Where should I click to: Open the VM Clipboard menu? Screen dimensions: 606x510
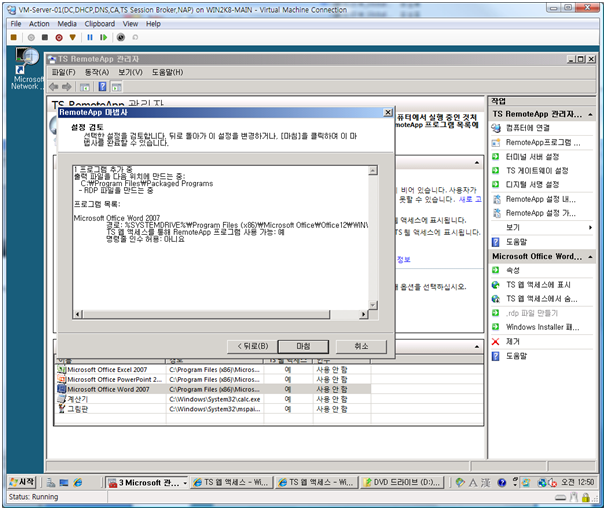(x=100, y=24)
